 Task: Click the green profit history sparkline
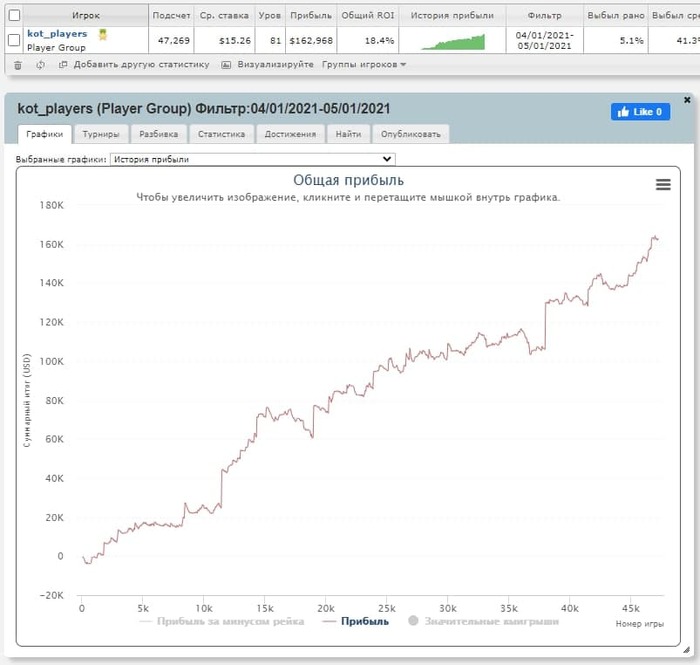click(453, 42)
